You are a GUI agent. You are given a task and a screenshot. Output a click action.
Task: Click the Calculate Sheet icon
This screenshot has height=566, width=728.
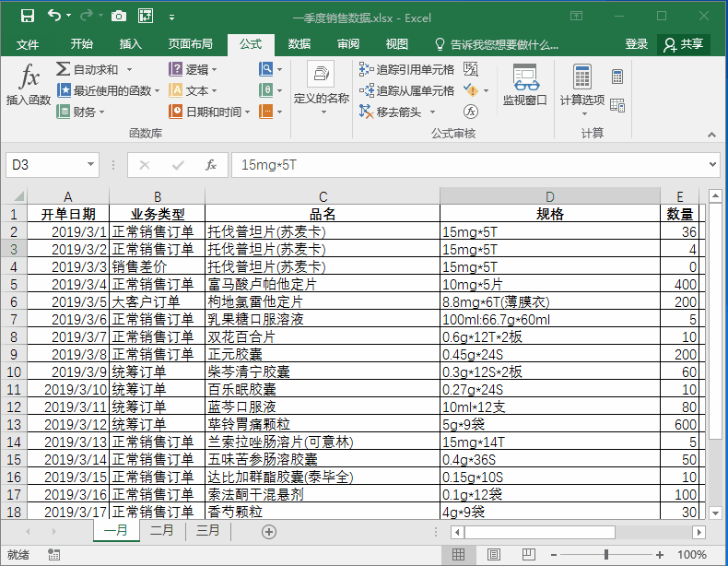[617, 105]
